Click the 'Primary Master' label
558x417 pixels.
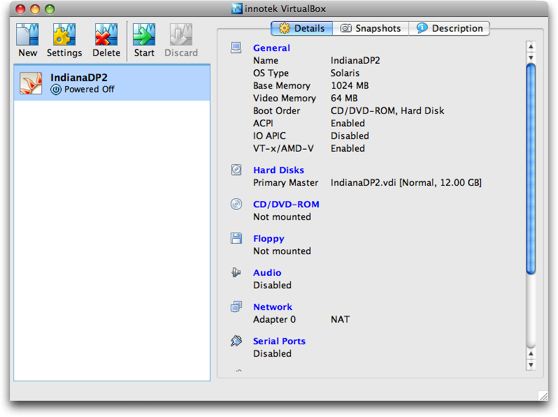click(285, 183)
